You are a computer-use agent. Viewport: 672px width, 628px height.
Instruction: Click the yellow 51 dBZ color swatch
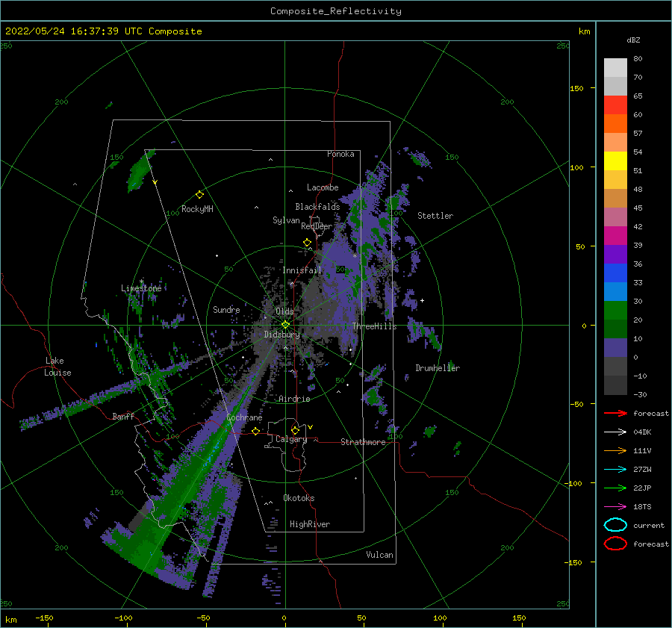pyautogui.click(x=615, y=161)
